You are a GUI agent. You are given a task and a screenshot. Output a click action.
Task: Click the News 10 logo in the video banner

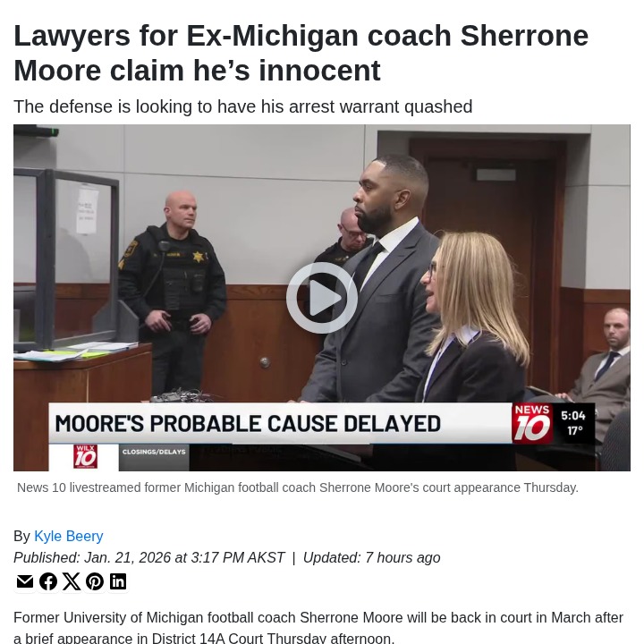point(532,423)
